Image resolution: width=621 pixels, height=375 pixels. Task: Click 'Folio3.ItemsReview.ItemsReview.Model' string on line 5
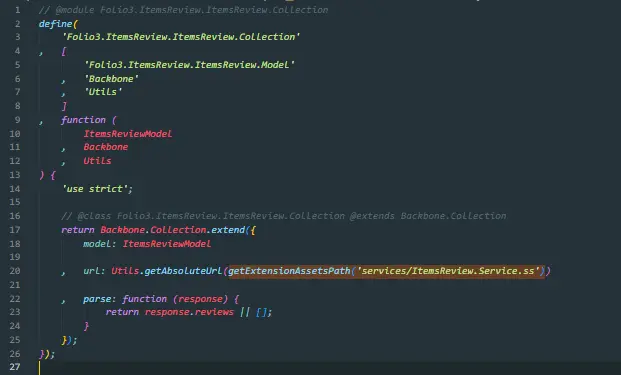coord(189,65)
